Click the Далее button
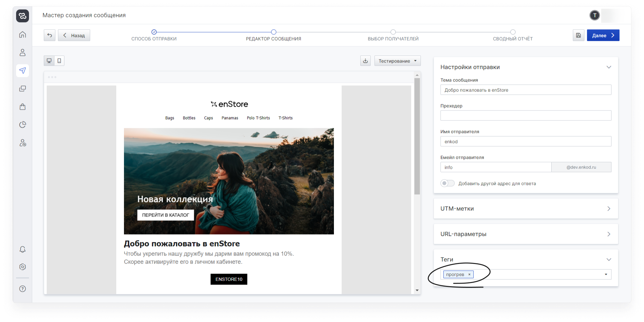 tap(603, 35)
